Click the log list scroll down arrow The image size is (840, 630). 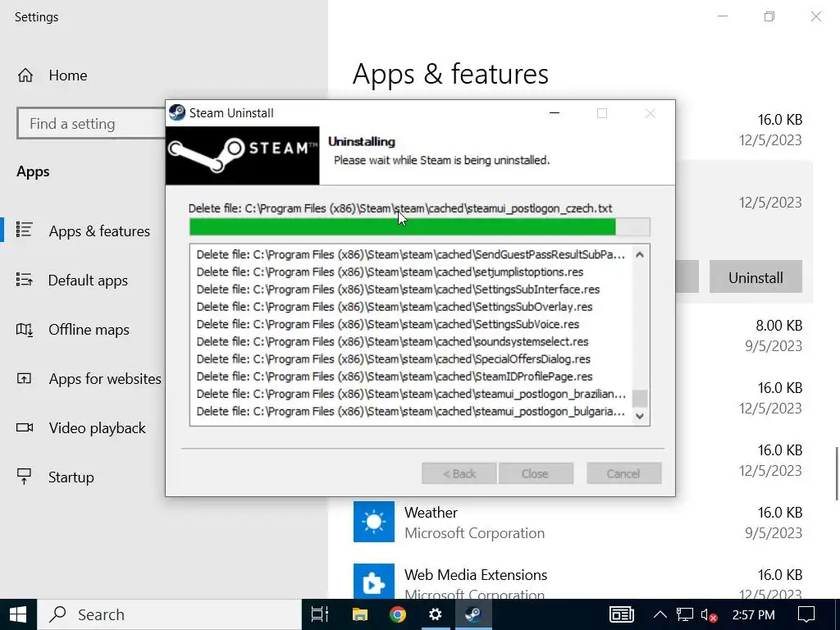pos(640,416)
